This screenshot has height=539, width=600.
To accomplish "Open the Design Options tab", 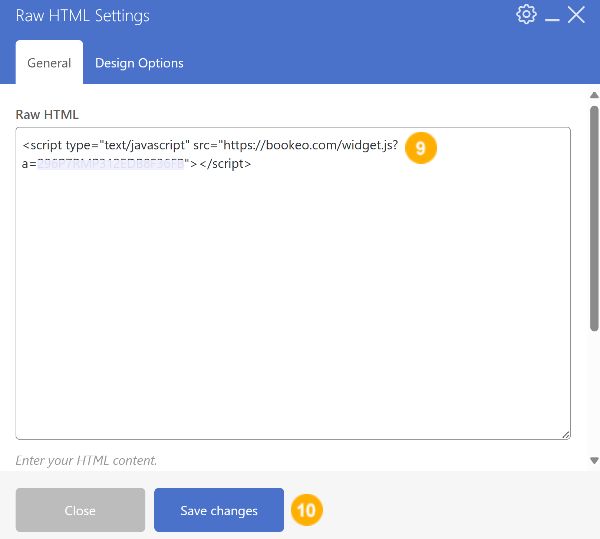I will [139, 63].
